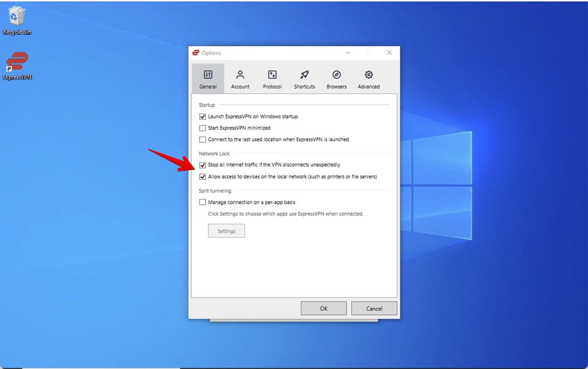Minimize the Options window
This screenshot has width=588, height=369.
coord(347,53)
